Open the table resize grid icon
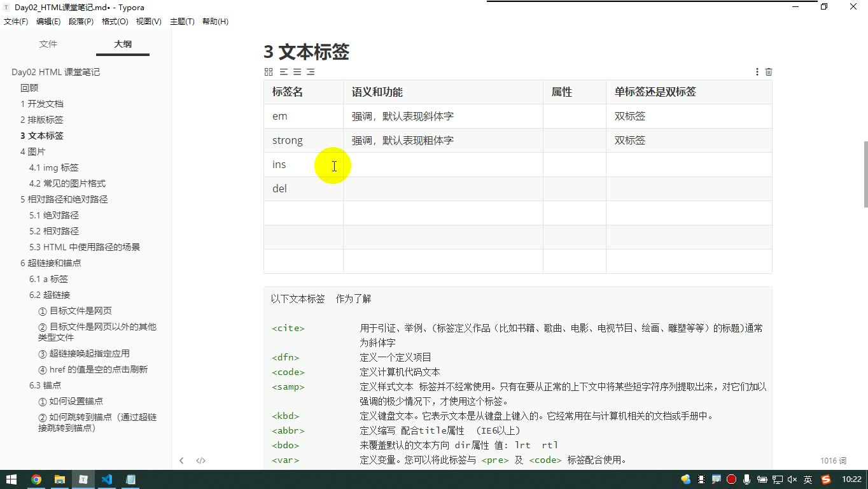Image resolution: width=868 pixels, height=489 pixels. point(269,72)
